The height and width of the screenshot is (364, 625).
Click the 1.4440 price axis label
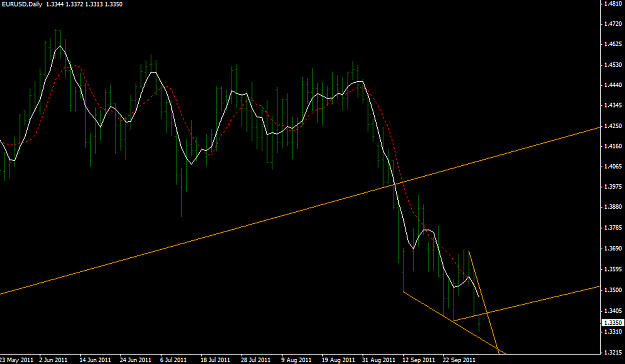pos(614,85)
